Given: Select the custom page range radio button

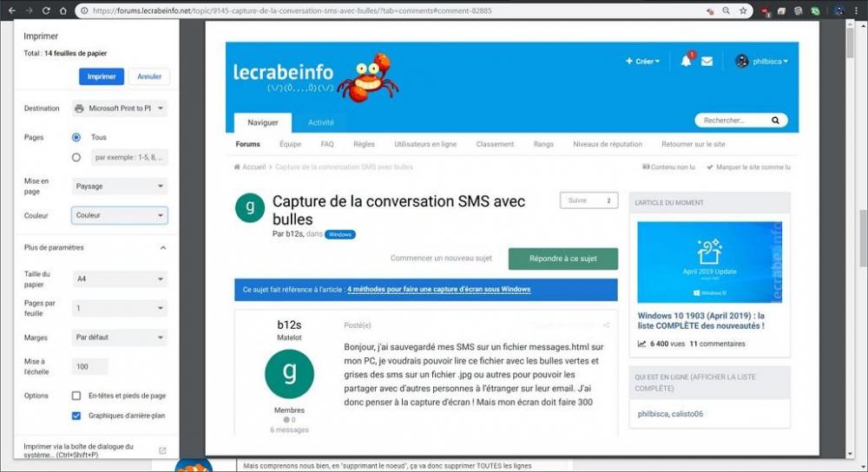Looking at the screenshot, I should (76, 158).
